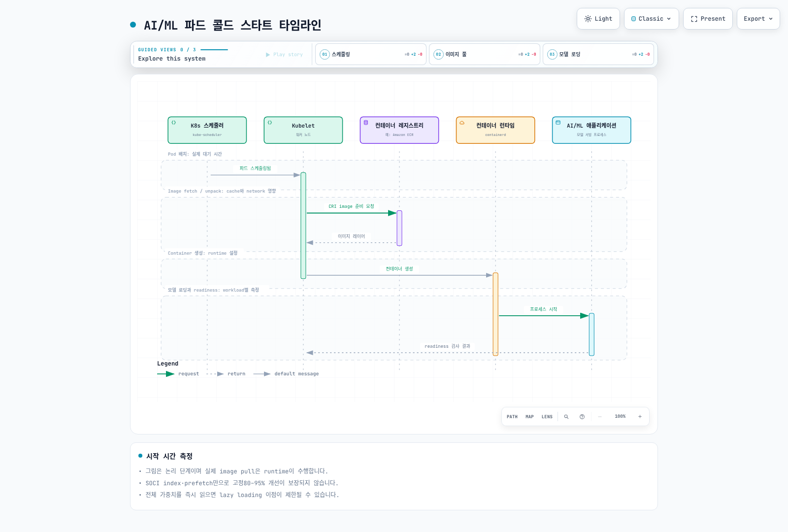Zoom in the diagram
Screen dimensions: 788x532
(x=640, y=417)
